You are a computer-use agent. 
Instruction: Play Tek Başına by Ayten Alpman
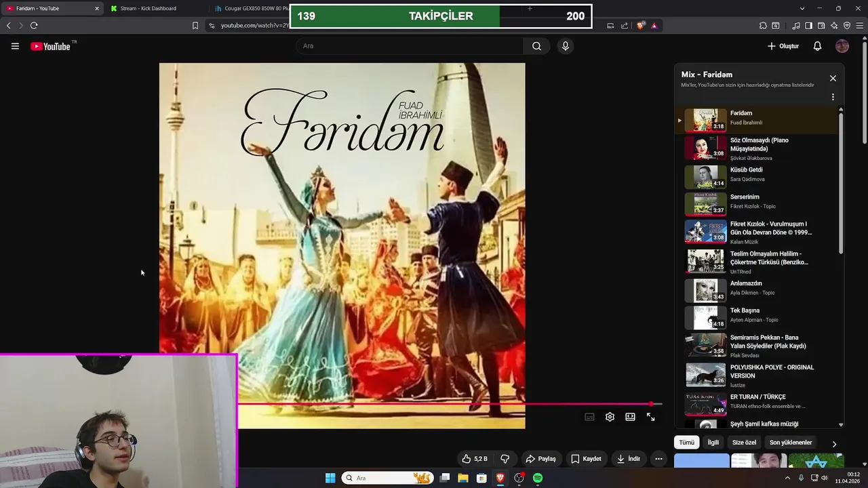coord(758,317)
